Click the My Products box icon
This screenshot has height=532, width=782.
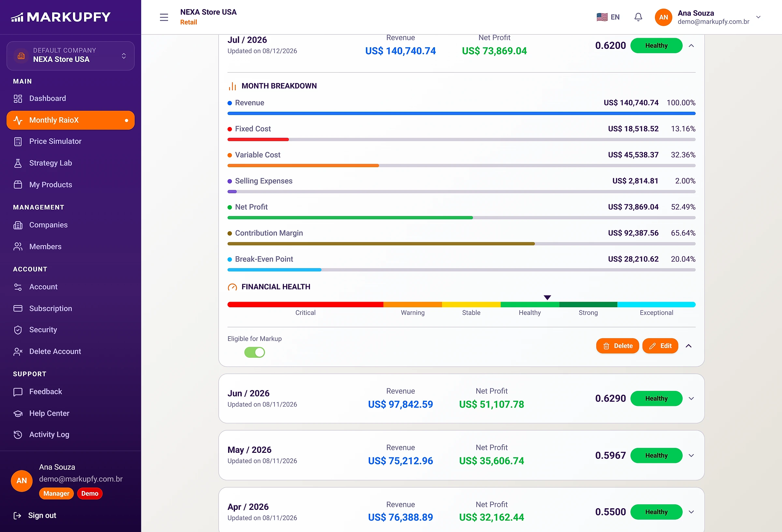[x=18, y=185]
